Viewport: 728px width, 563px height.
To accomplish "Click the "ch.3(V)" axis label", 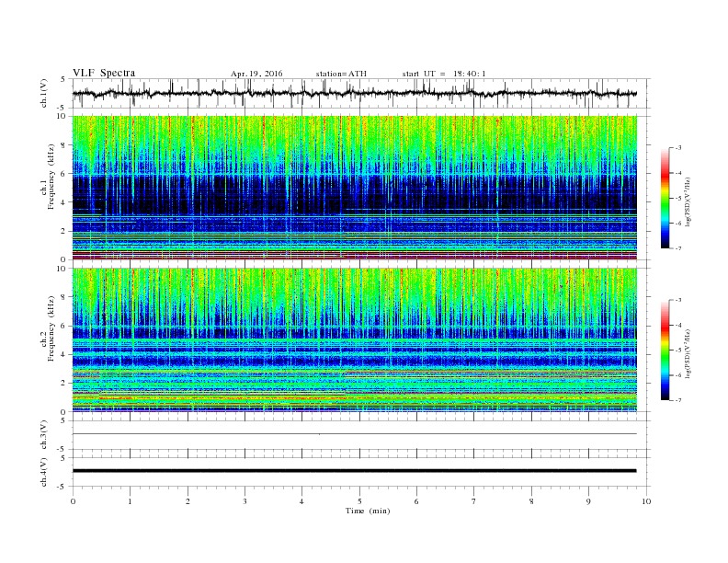I will click(x=43, y=435).
